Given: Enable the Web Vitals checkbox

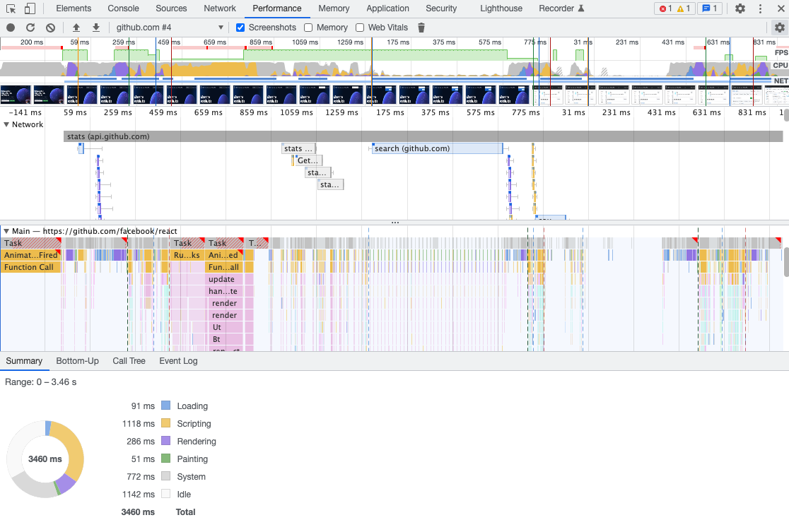Looking at the screenshot, I should click(360, 28).
